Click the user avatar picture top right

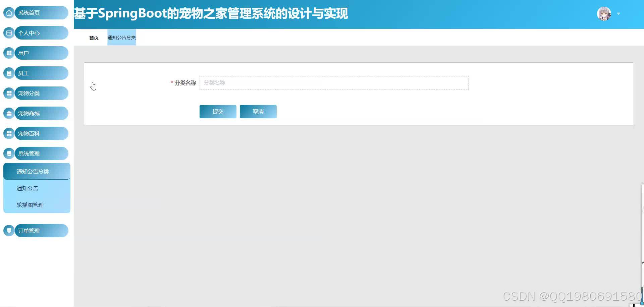(x=604, y=13)
